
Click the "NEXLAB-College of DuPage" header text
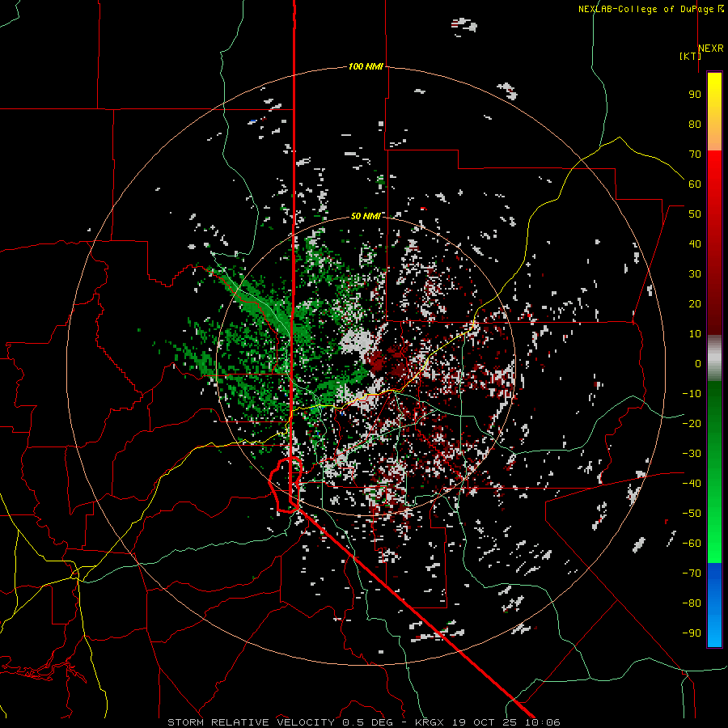click(x=647, y=9)
